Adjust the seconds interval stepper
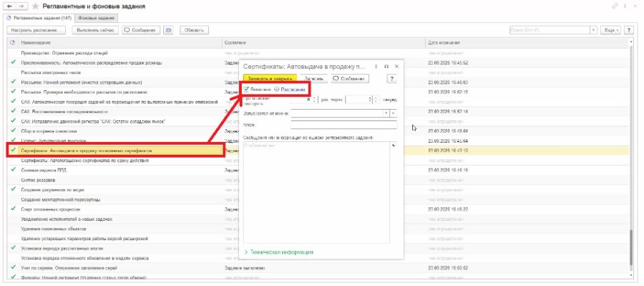Image resolution: width=644 pixels, height=286 pixels. [376, 99]
